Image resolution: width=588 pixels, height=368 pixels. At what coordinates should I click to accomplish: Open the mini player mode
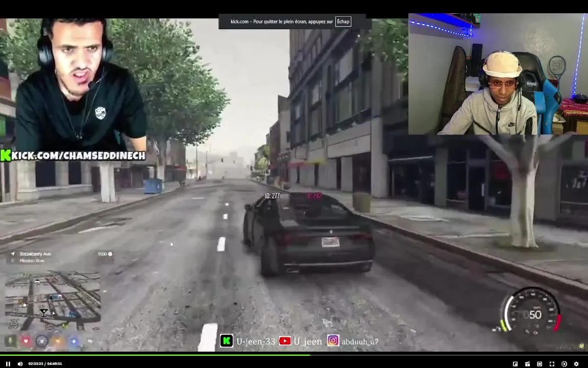click(x=515, y=364)
